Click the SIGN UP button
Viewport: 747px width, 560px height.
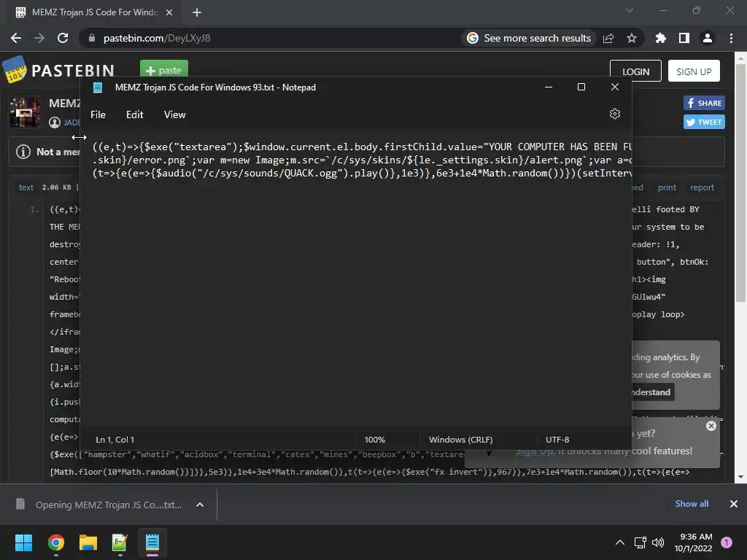click(x=694, y=71)
